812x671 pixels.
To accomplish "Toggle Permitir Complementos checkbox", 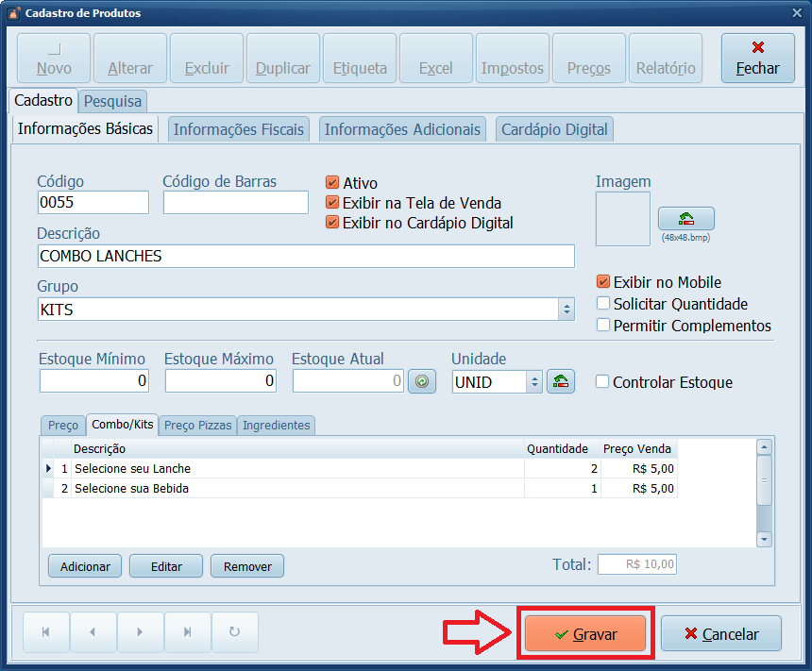I will point(603,326).
